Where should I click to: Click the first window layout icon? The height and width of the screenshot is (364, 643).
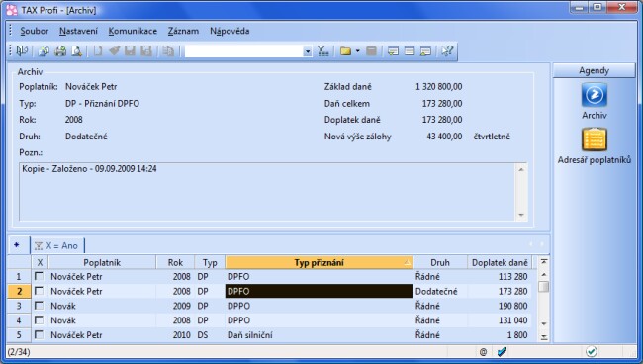click(x=394, y=51)
